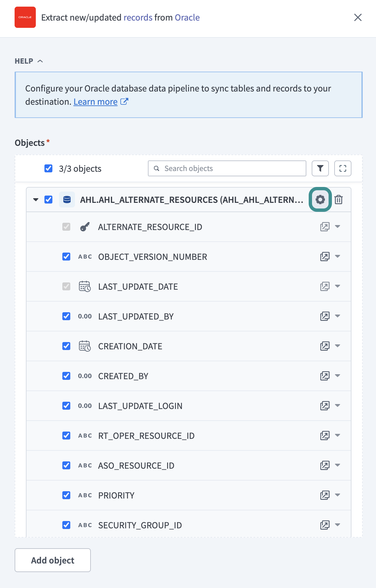Click the Oracle logo icon
The width and height of the screenshot is (376, 588).
click(x=25, y=17)
